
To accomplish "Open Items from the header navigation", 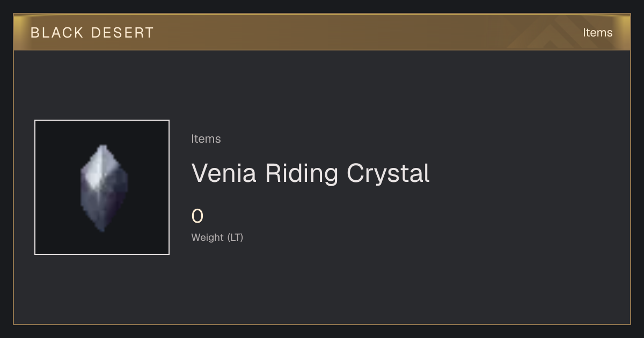I will (x=597, y=32).
